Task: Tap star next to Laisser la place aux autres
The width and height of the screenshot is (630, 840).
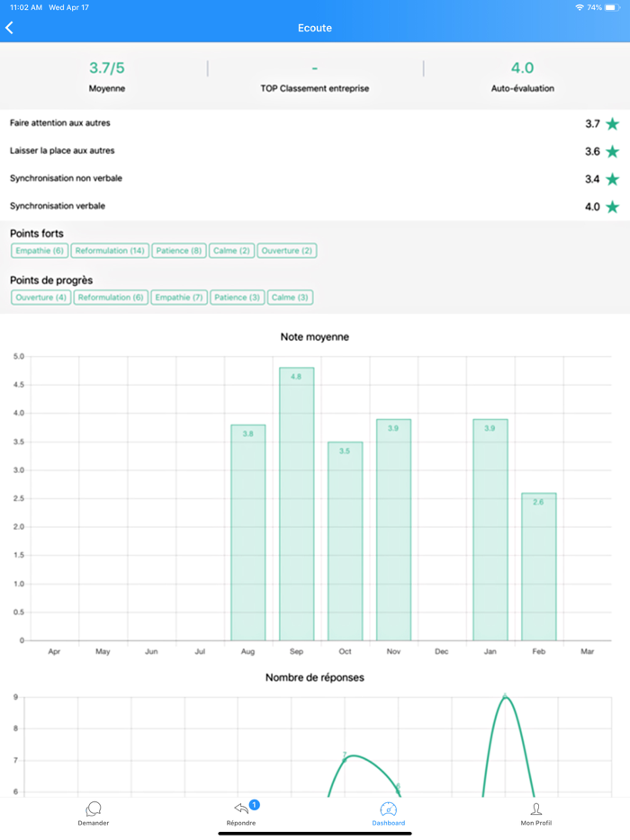Action: (612, 152)
